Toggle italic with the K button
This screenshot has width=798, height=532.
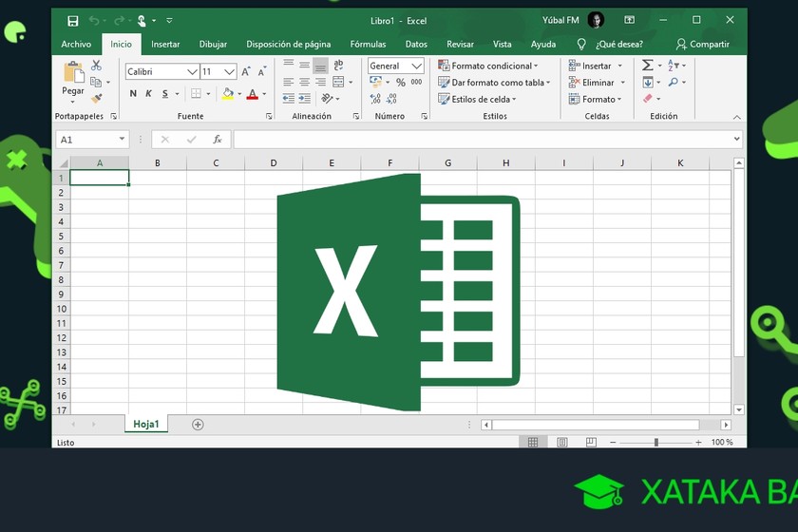[x=148, y=93]
